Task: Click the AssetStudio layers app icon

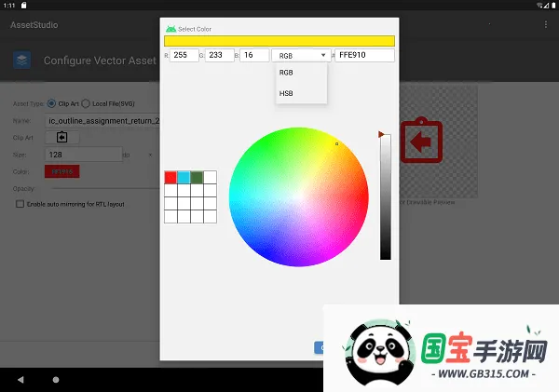Action: tap(21, 60)
